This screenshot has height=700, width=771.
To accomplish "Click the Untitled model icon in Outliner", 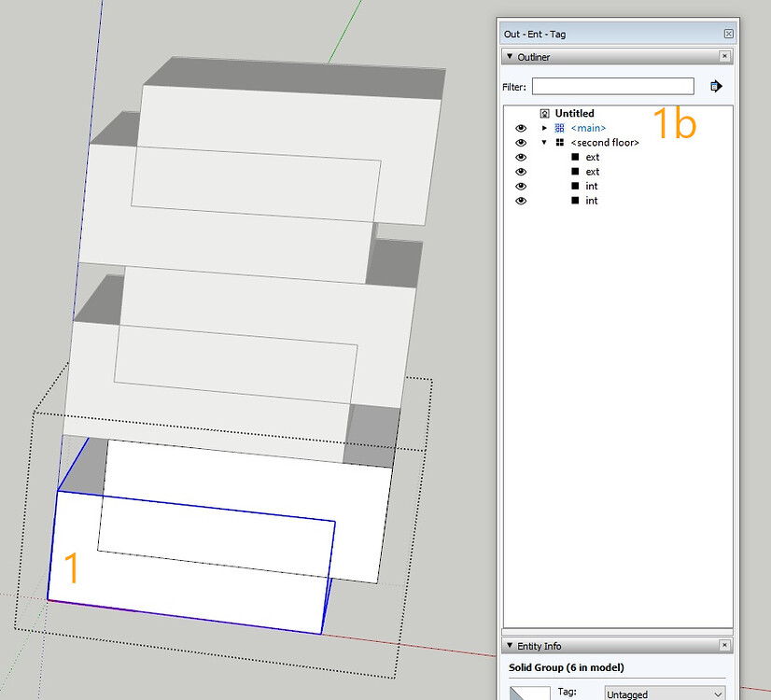I will (x=544, y=113).
